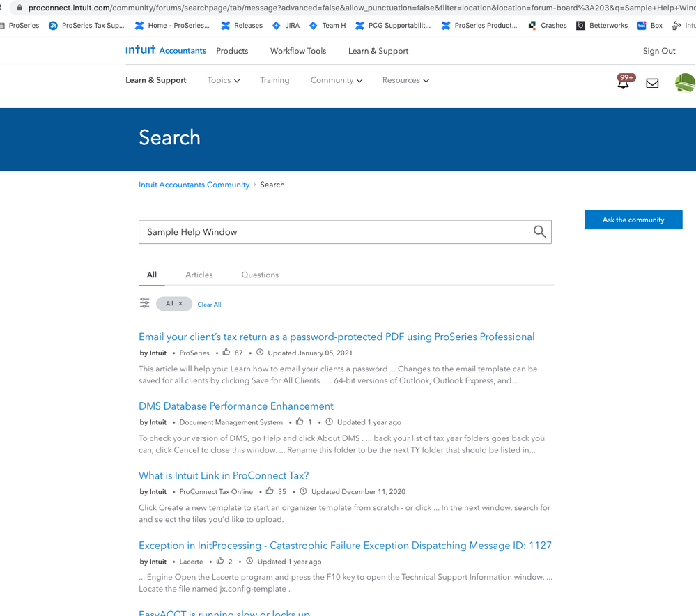
Task: Open the messages envelope icon
Action: pyautogui.click(x=652, y=84)
